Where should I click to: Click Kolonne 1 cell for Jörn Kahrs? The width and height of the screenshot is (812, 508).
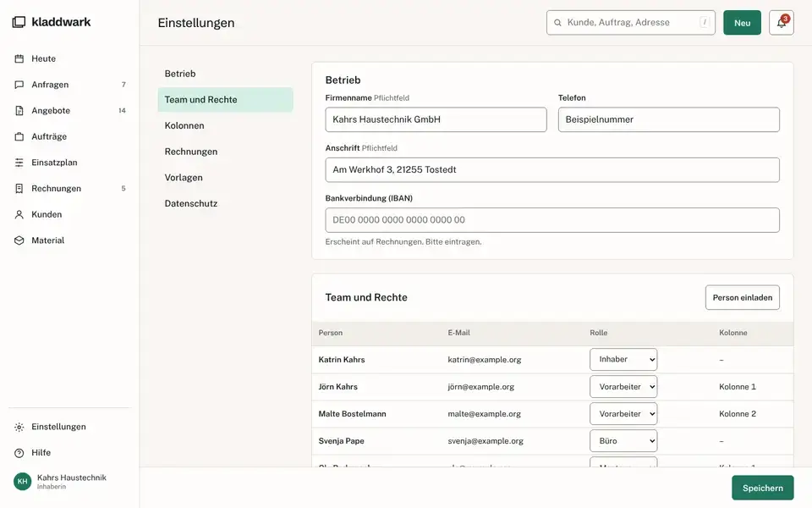click(x=738, y=387)
